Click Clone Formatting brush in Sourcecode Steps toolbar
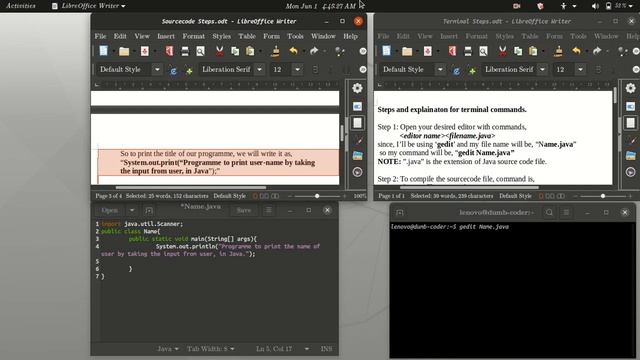This screenshot has width=640, height=360. point(276,51)
